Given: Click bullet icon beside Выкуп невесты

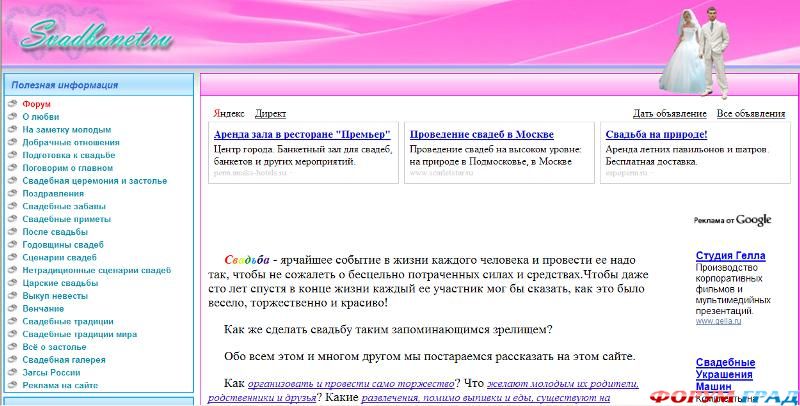Looking at the screenshot, I should (x=13, y=295).
